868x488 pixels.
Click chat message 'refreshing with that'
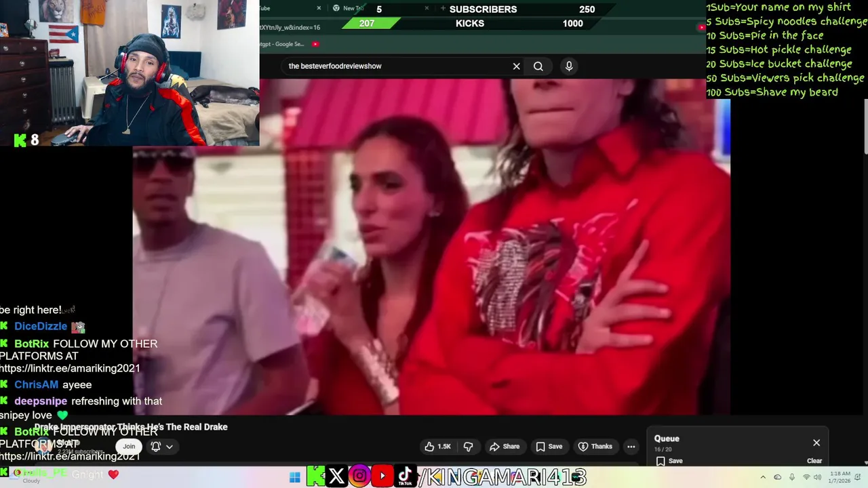click(117, 401)
